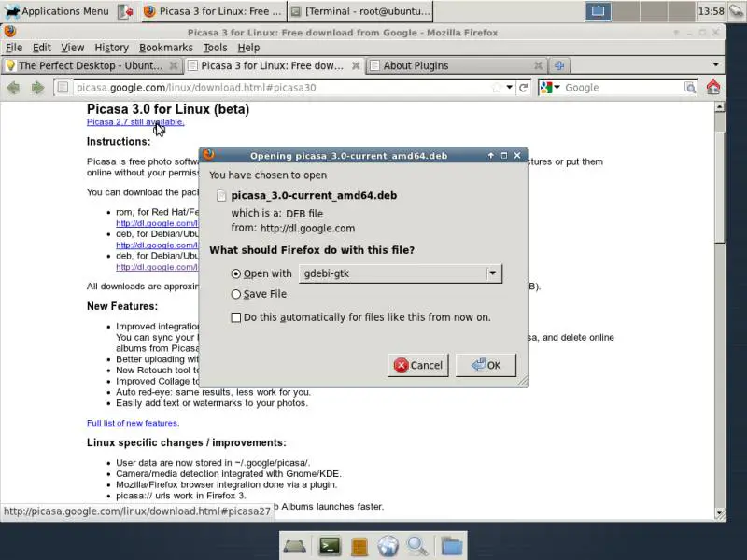Enable 'Do this automatically for files like this'
Screen dimensions: 747x560
(236, 317)
